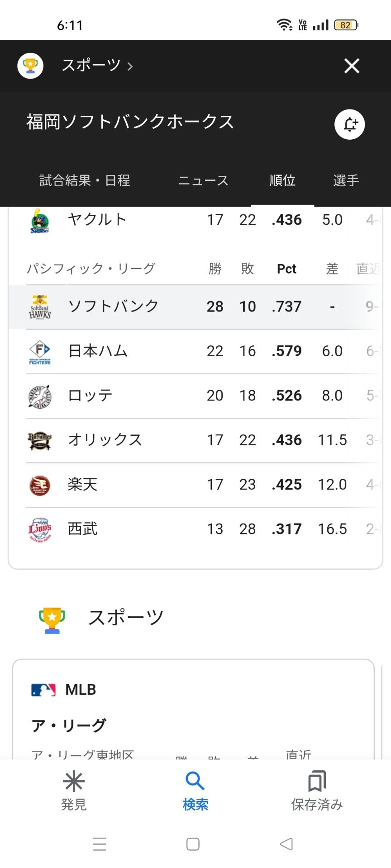Tap the Nippon-Ham Fighters logo
This screenshot has width=391, height=868.
pos(40,351)
